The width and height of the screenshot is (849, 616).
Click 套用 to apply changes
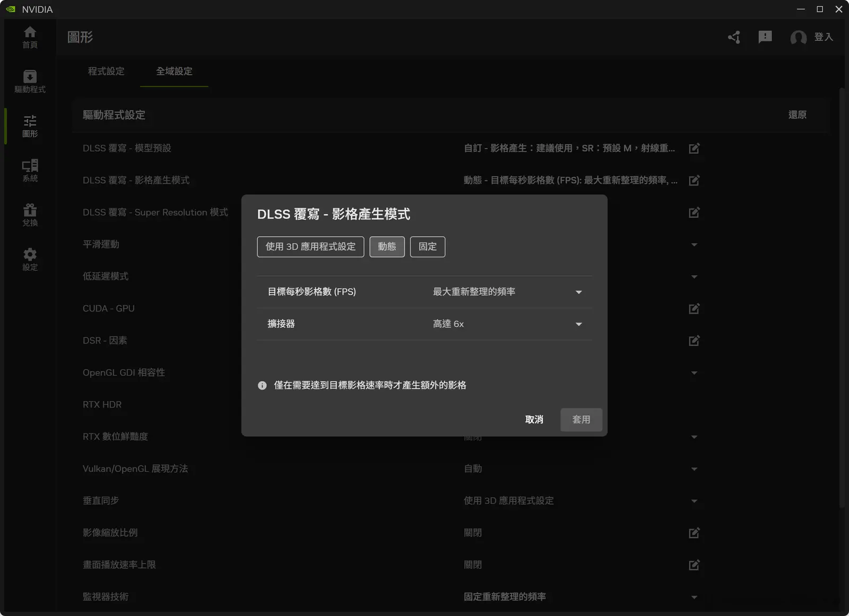(x=581, y=420)
